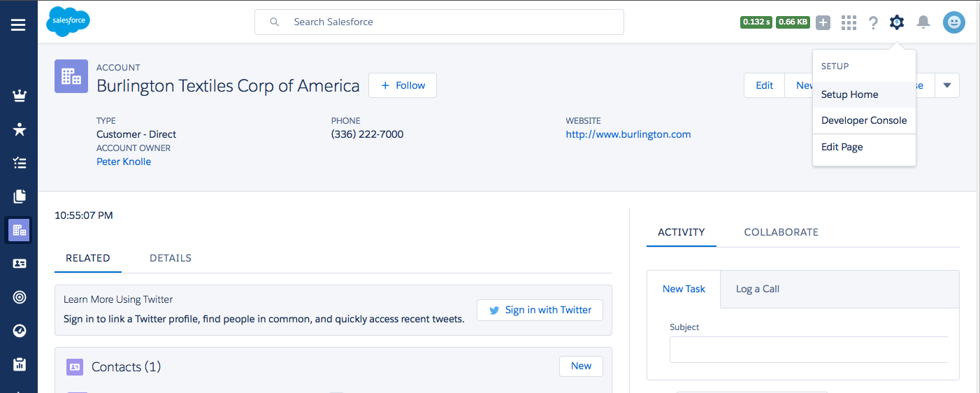This screenshot has width=980, height=393.
Task: Open the notifications bell
Action: pos(923,22)
